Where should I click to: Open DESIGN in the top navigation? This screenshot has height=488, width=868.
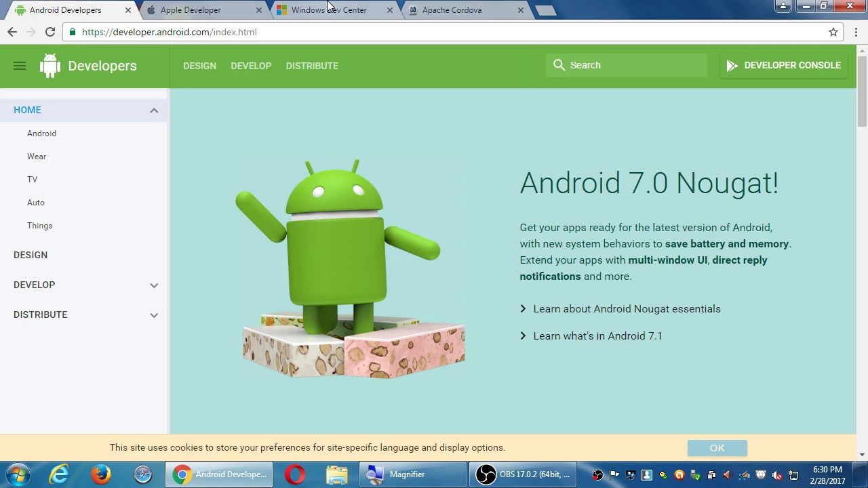199,66
